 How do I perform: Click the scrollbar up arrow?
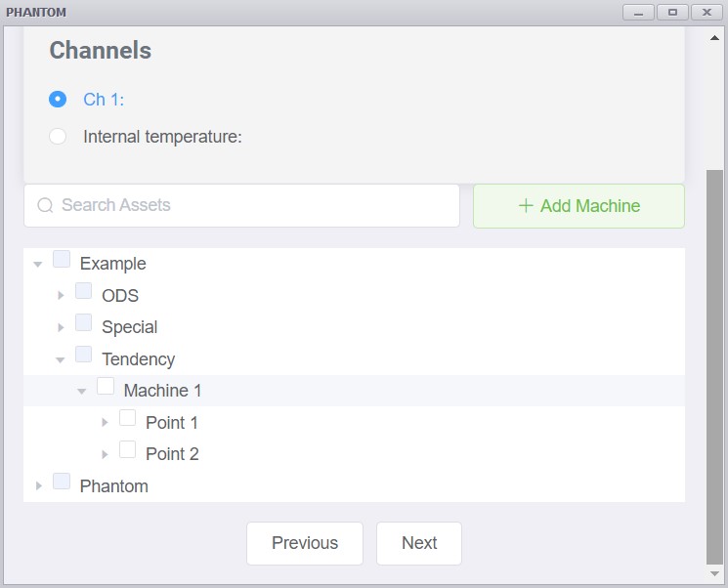click(x=714, y=37)
